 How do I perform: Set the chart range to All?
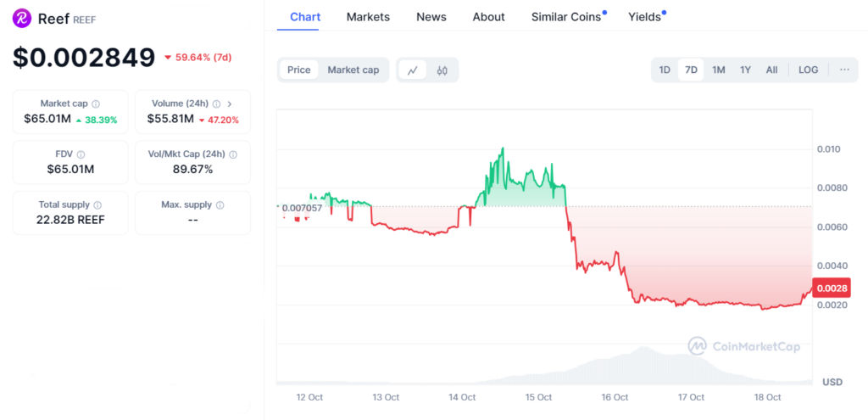(x=771, y=70)
